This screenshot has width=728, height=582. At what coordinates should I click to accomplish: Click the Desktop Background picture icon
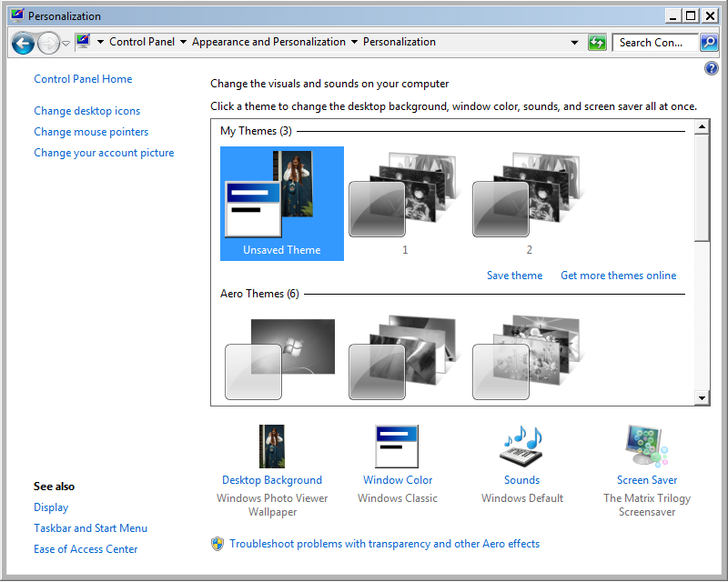[271, 446]
